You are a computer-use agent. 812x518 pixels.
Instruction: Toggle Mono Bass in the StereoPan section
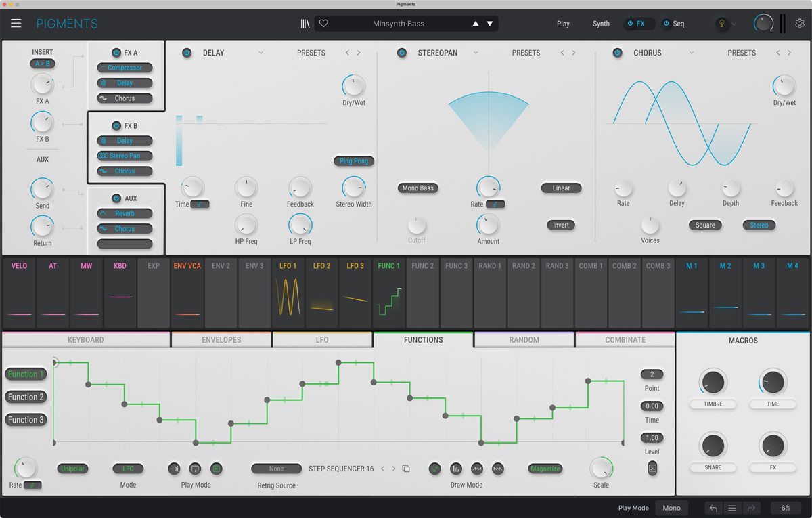pos(418,188)
